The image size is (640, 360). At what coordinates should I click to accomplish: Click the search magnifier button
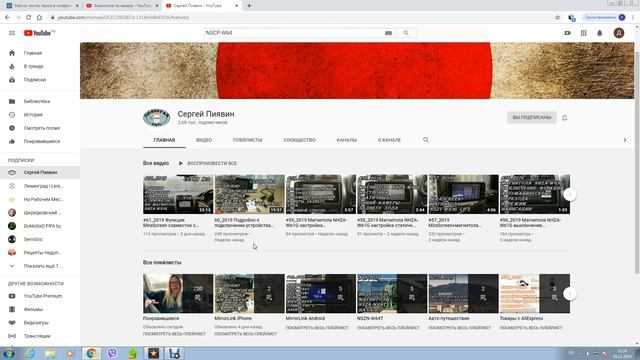[406, 33]
